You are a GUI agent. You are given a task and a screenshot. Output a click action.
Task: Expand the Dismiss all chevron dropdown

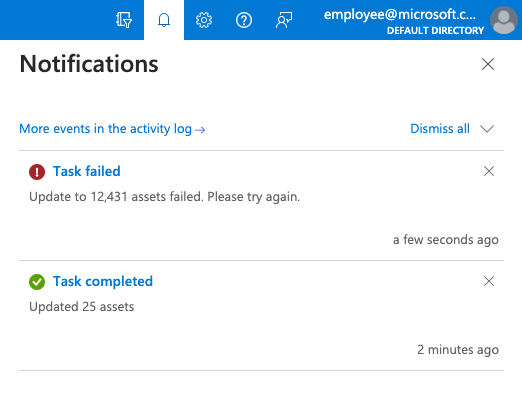click(487, 129)
